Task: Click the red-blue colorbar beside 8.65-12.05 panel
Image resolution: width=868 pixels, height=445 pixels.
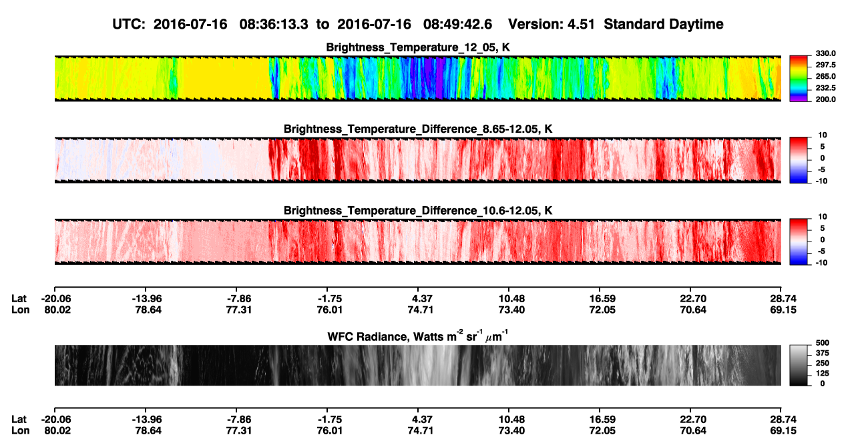Action: (799, 159)
